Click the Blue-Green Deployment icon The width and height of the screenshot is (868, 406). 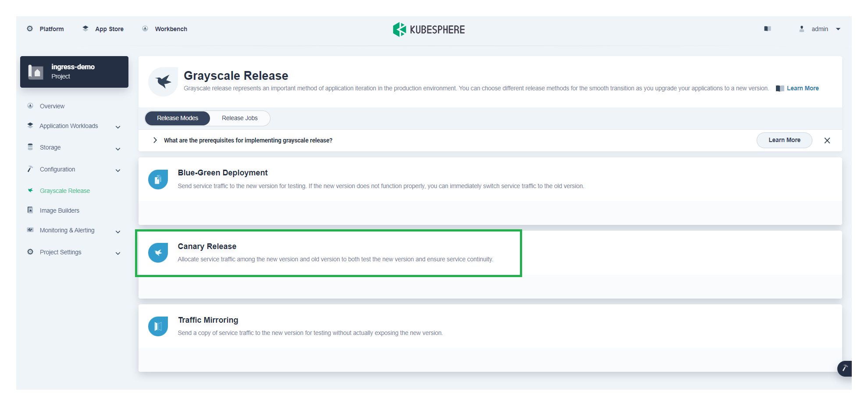pos(158,179)
